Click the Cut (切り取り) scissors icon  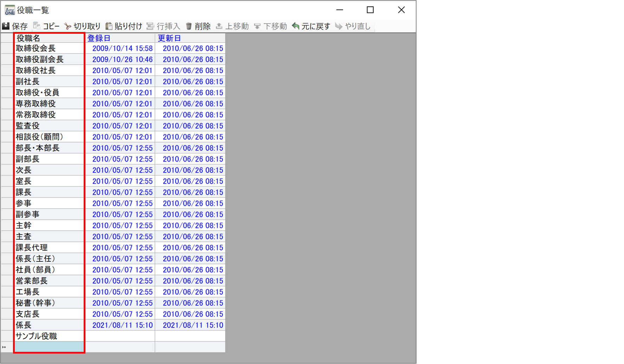(67, 26)
